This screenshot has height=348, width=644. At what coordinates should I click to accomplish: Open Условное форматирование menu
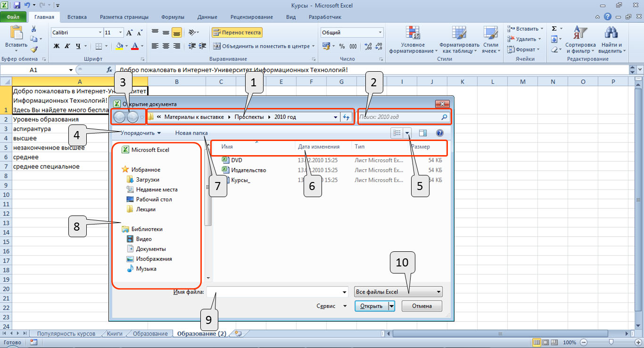pos(413,40)
